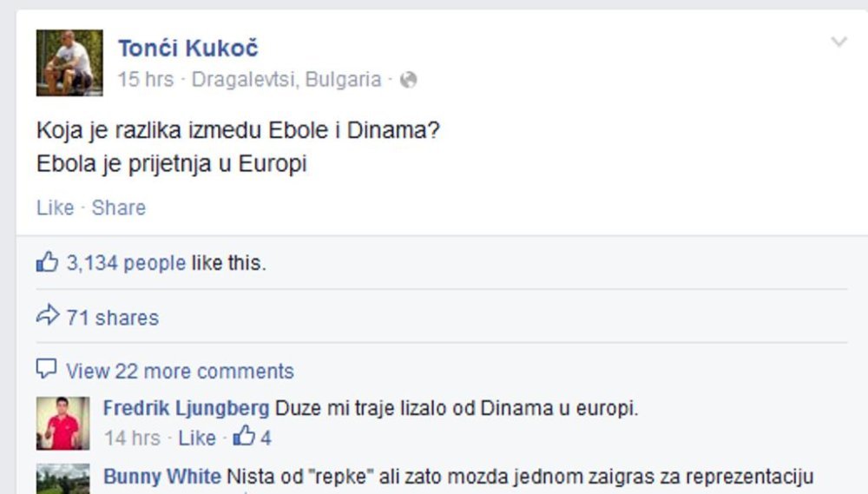Open the 71 shares list
The height and width of the screenshot is (494, 868).
tap(112, 318)
